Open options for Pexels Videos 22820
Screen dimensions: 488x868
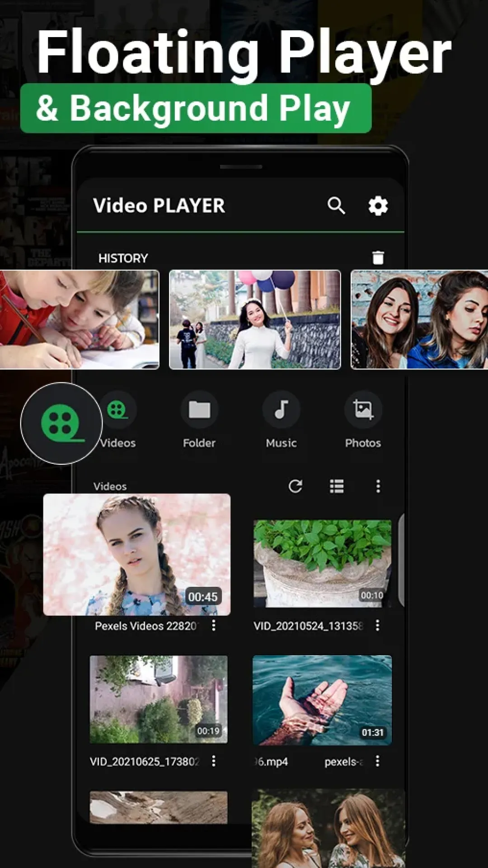pyautogui.click(x=214, y=625)
